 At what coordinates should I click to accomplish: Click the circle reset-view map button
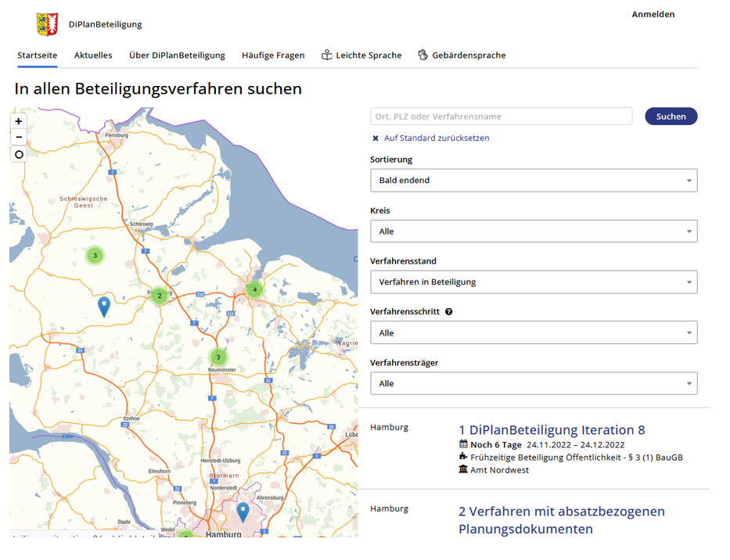[x=19, y=154]
